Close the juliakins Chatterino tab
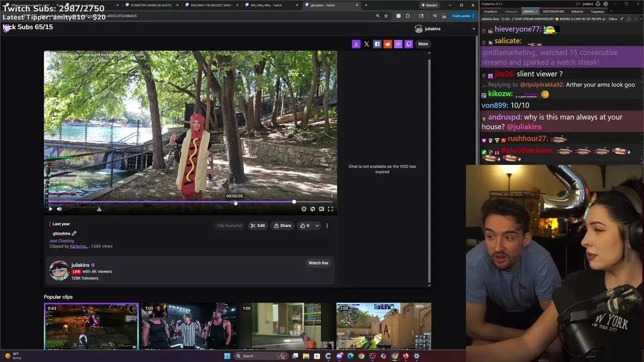The image size is (644, 362). [536, 12]
